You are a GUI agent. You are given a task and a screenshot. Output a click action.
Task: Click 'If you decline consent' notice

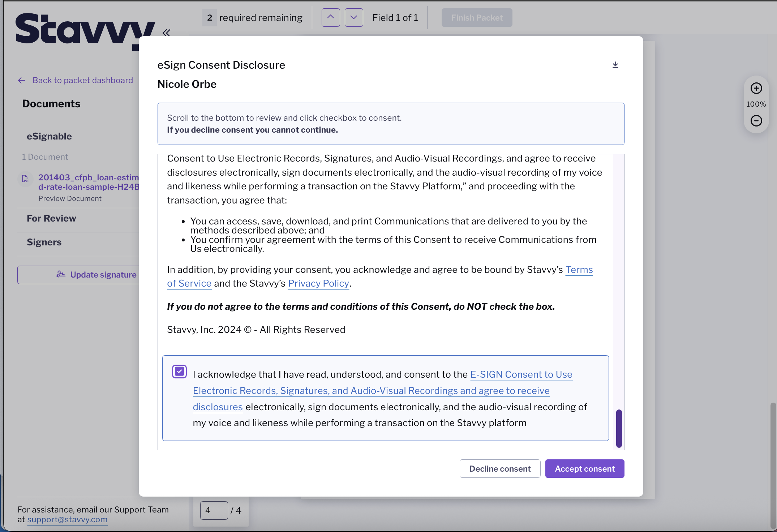[252, 130]
